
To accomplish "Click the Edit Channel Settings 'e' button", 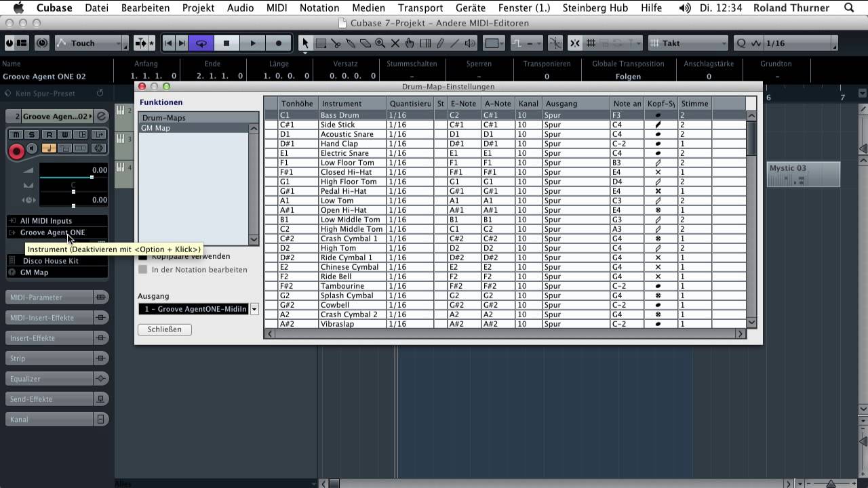I will pos(101,117).
